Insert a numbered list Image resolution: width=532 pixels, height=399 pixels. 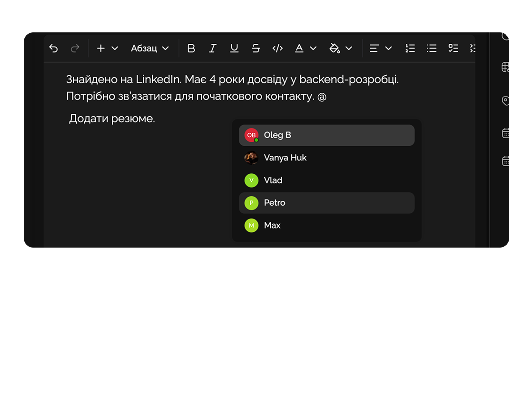410,48
